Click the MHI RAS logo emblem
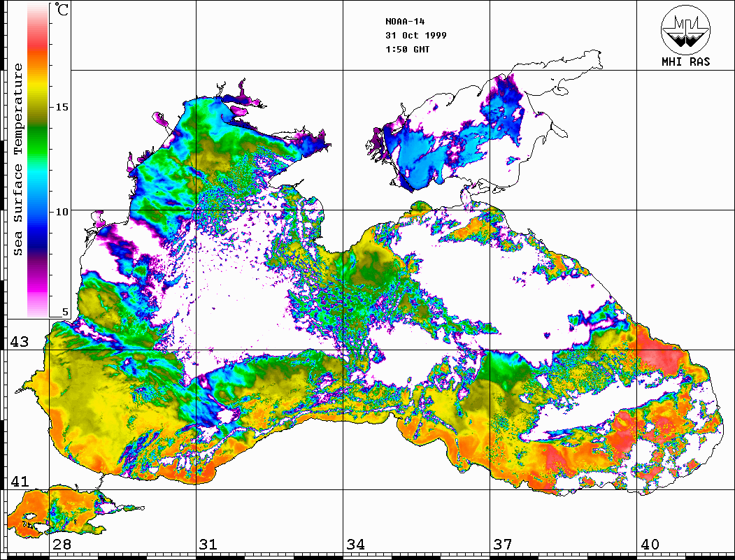This screenshot has height=560, width=735. [685, 30]
